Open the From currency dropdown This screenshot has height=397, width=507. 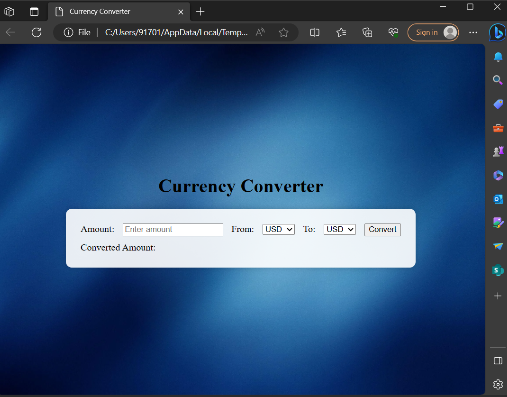point(278,229)
